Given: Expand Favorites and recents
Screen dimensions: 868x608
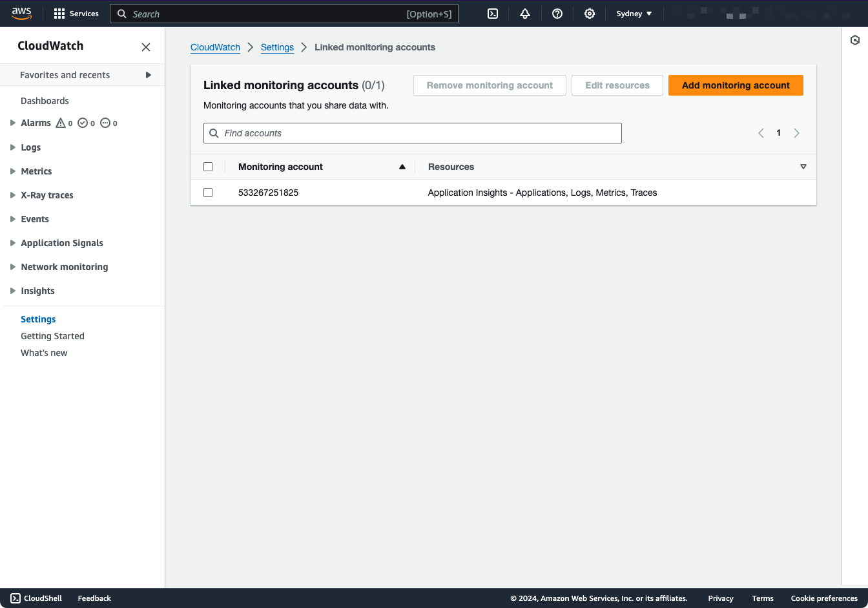Looking at the screenshot, I should [x=149, y=75].
